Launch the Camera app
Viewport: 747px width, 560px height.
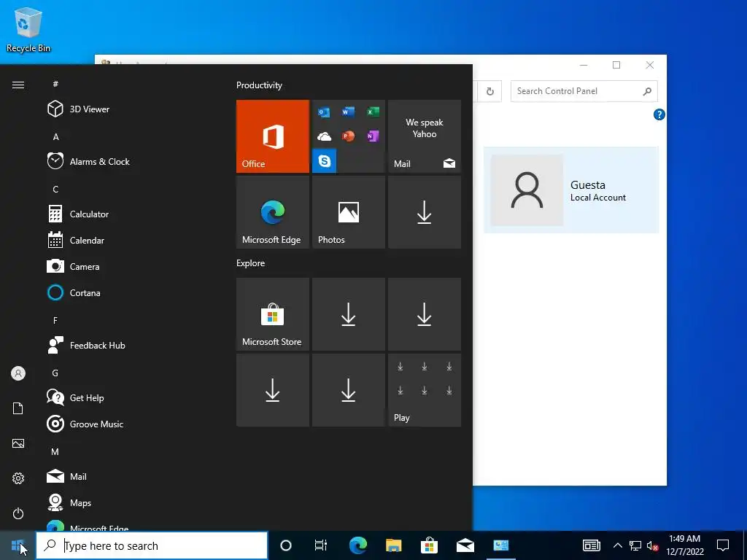pos(74,266)
